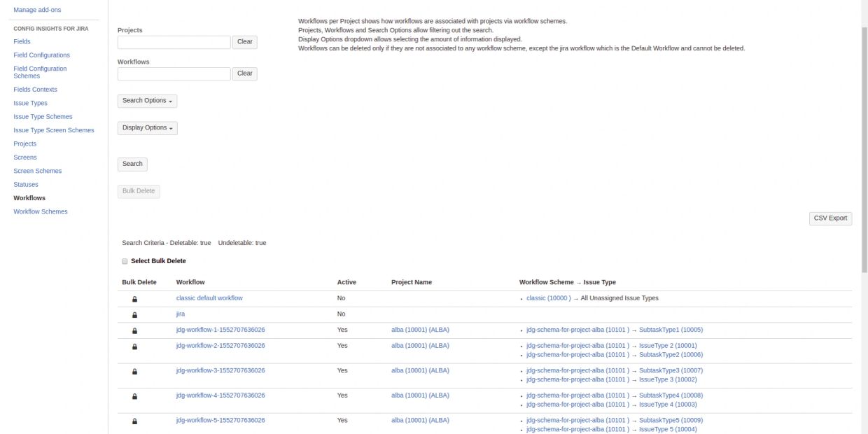Image resolution: width=868 pixels, height=434 pixels.
Task: Open Manage add-ons in sidebar
Action: click(36, 10)
